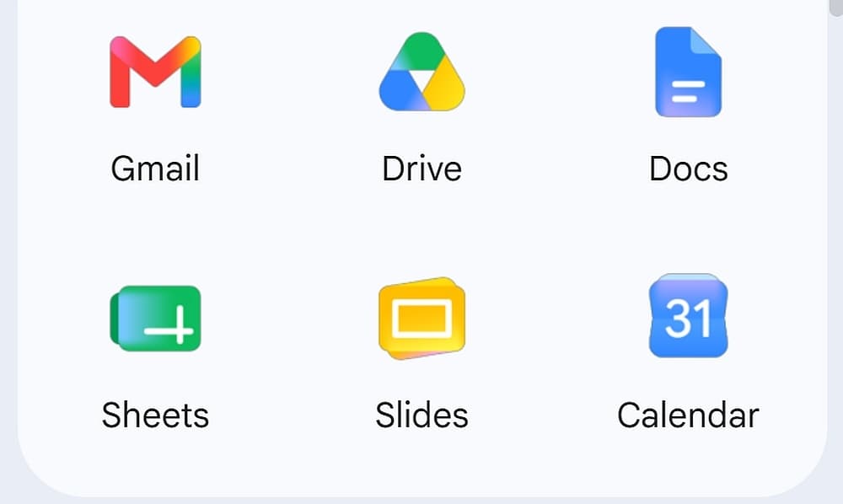Screen dimensions: 843x504
Task: Open the green Sheets icon
Action: click(x=155, y=319)
